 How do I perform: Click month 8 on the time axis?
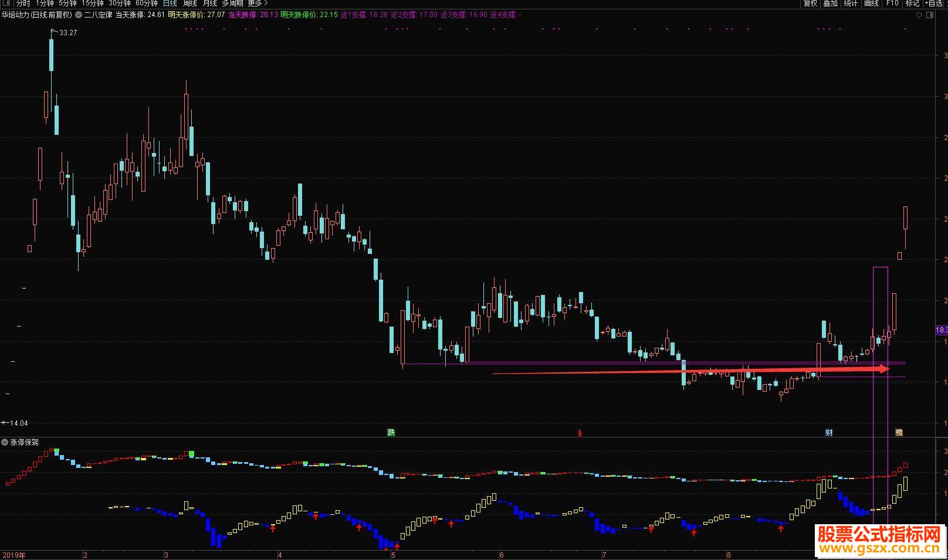tap(729, 555)
